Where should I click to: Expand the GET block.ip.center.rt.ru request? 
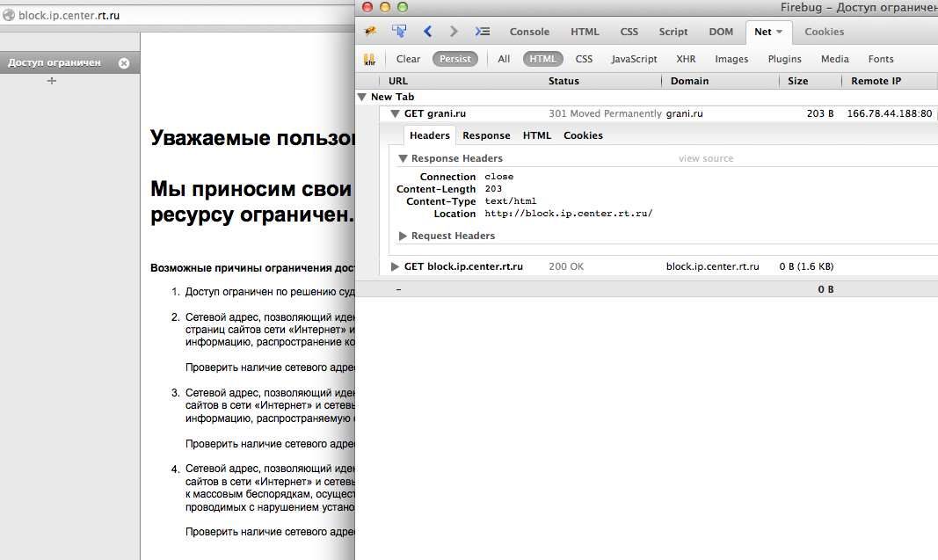click(x=395, y=265)
